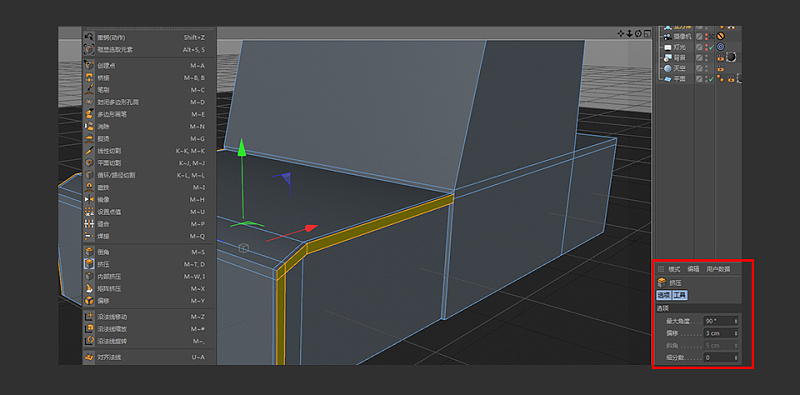Choose the 线性切割 line cut knife icon
Screen dimensions: 800x395
pos(89,151)
